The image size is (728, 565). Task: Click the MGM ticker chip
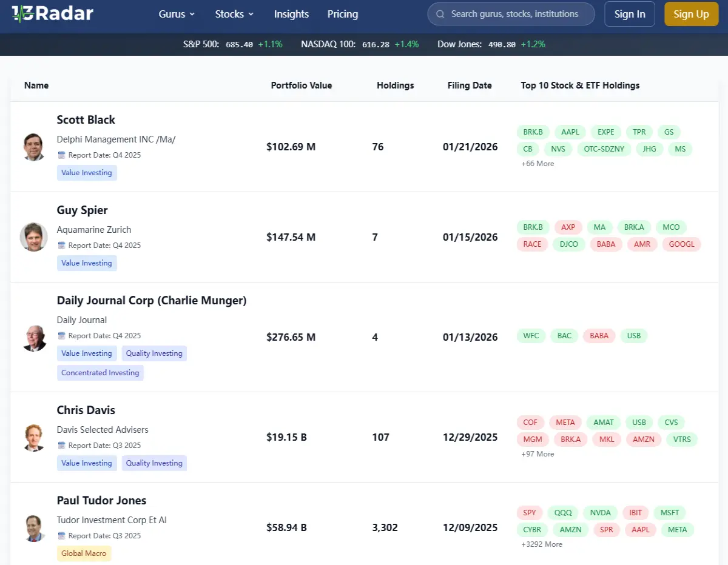click(x=533, y=440)
